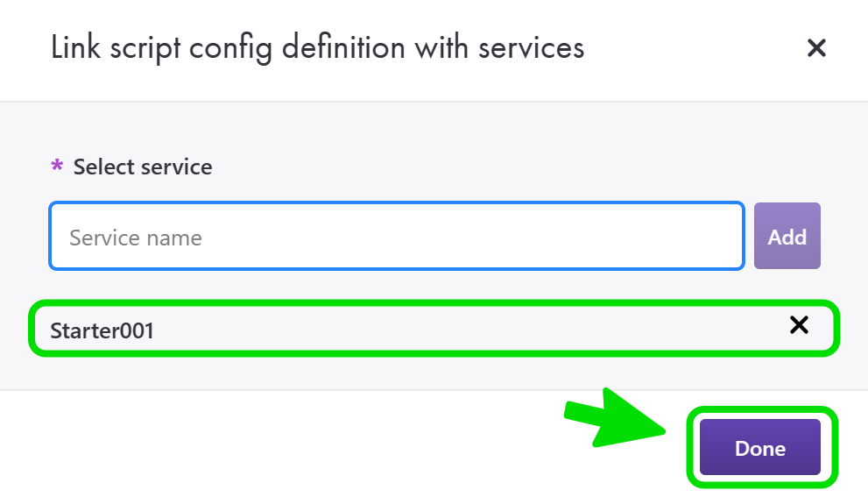868x497 pixels.
Task: Add the typed service name
Action: tap(787, 237)
